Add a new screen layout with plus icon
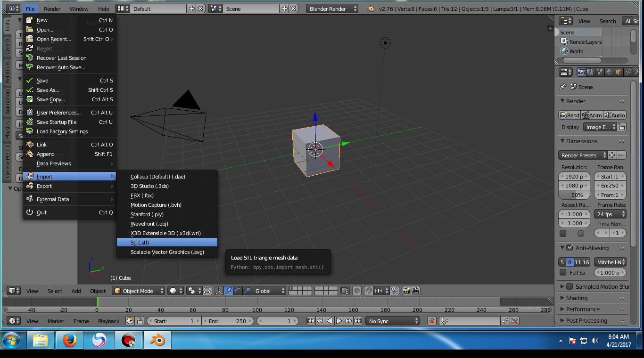This screenshot has height=358, width=644. click(x=191, y=8)
